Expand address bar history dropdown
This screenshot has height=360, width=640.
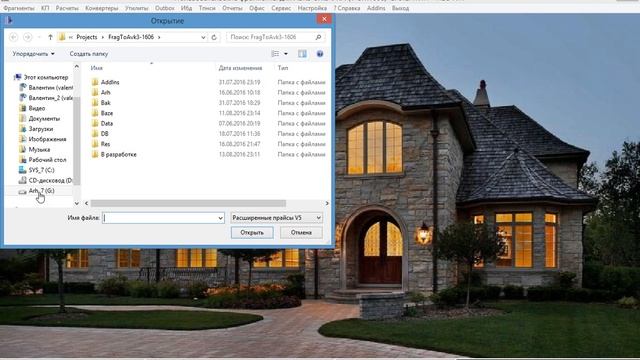[x=203, y=37]
